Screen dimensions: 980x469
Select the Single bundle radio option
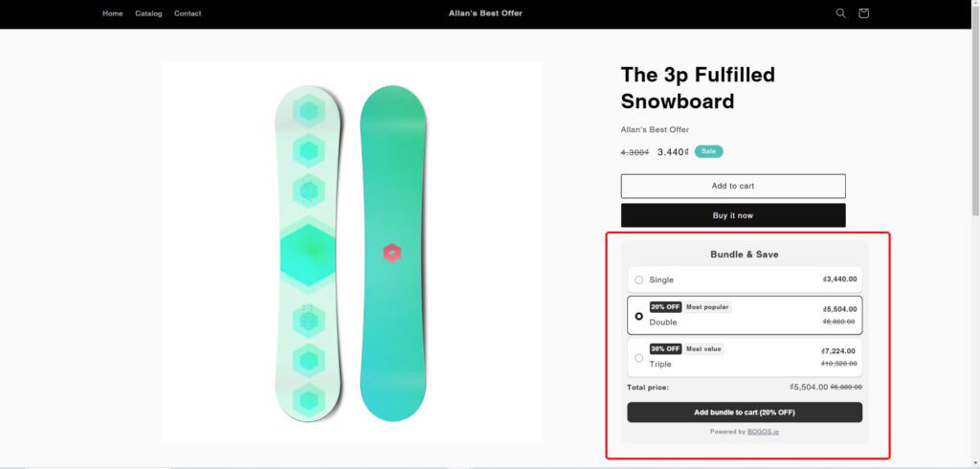639,279
